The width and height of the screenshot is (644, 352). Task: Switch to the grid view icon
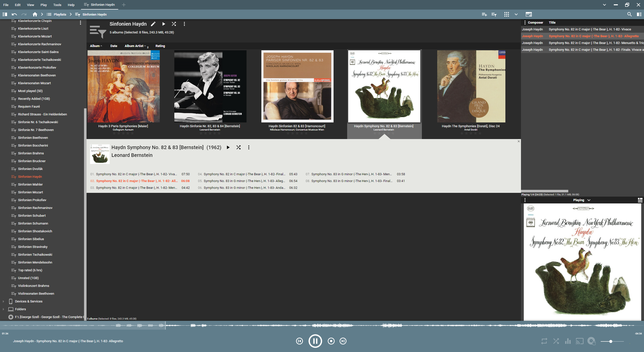[x=506, y=14]
